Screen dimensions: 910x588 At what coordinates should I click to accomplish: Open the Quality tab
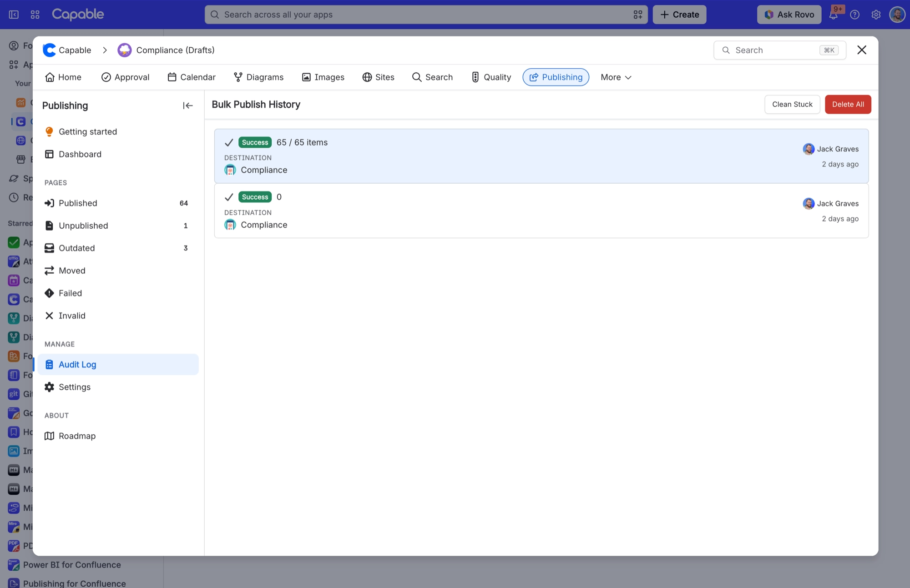click(x=491, y=77)
